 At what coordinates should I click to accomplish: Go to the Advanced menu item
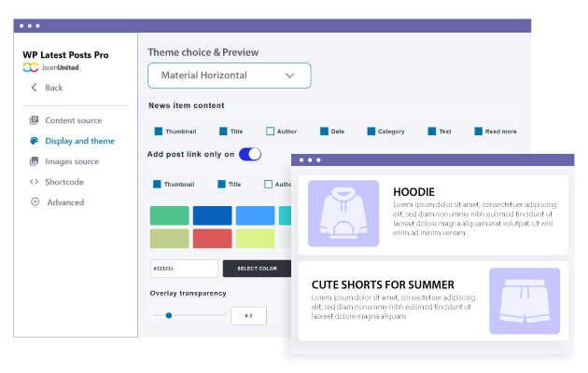point(65,202)
